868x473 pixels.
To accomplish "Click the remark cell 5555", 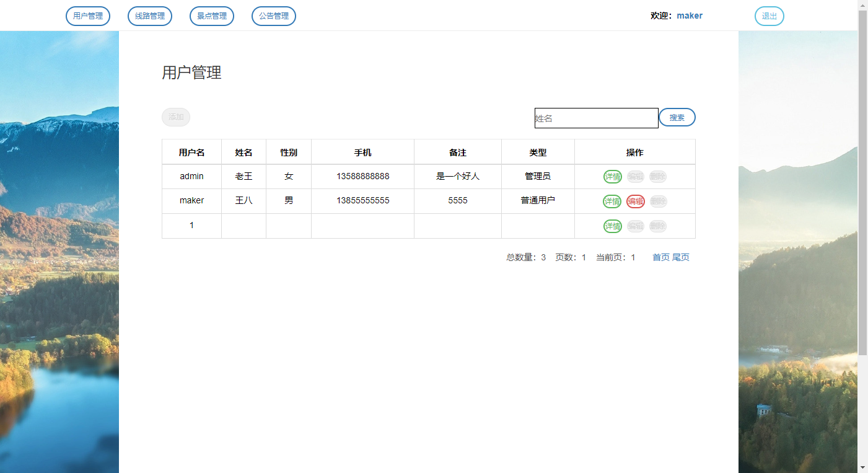I will [458, 200].
